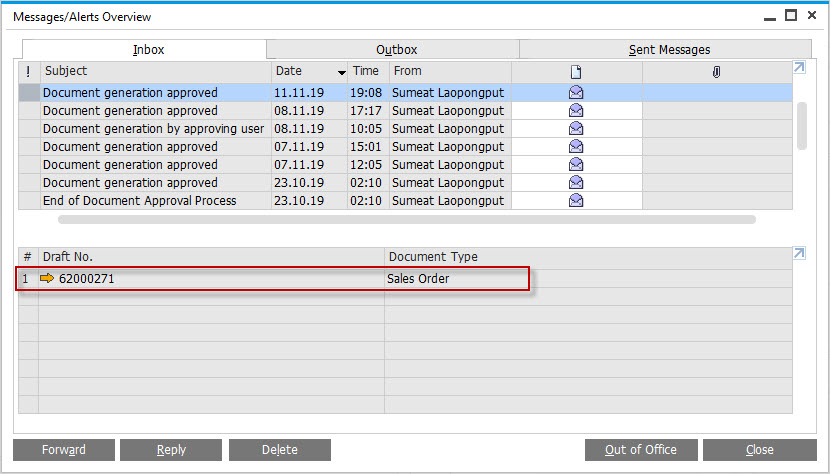This screenshot has width=830, height=474.
Task: Open draft 62000271 via orange link arrow
Action: coord(47,278)
